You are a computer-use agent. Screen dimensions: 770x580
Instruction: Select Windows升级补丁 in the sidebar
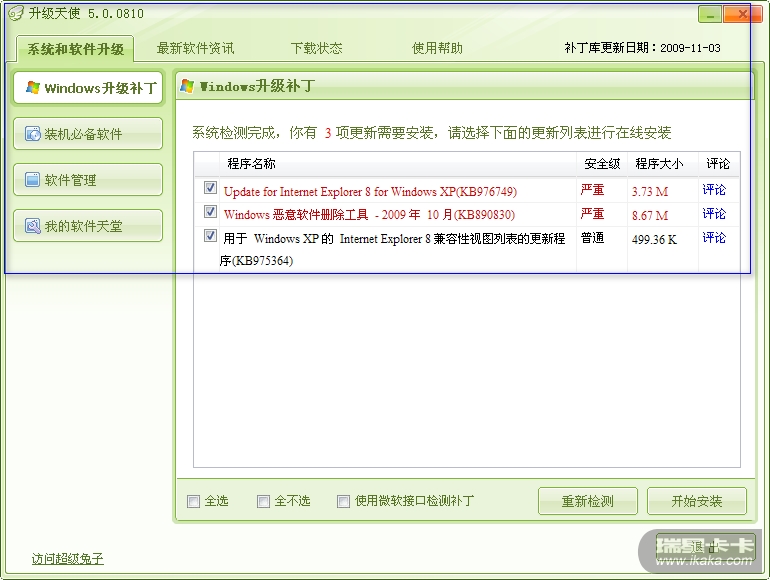(x=88, y=88)
